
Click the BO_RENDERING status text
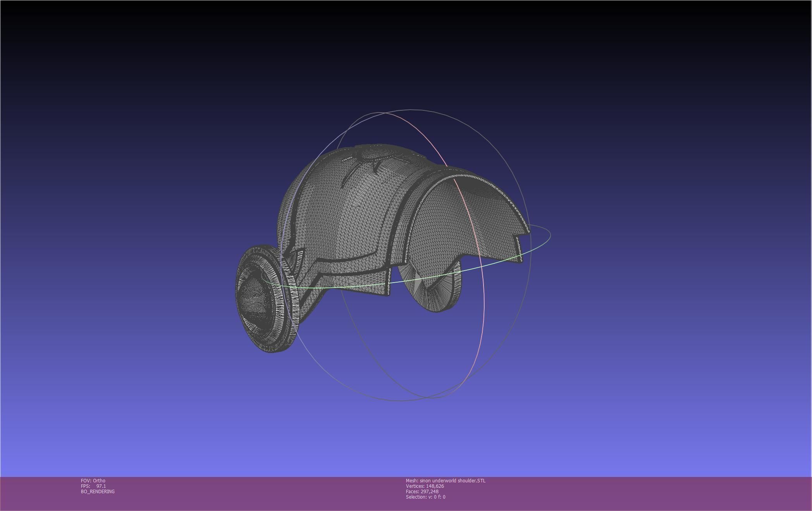tap(98, 491)
